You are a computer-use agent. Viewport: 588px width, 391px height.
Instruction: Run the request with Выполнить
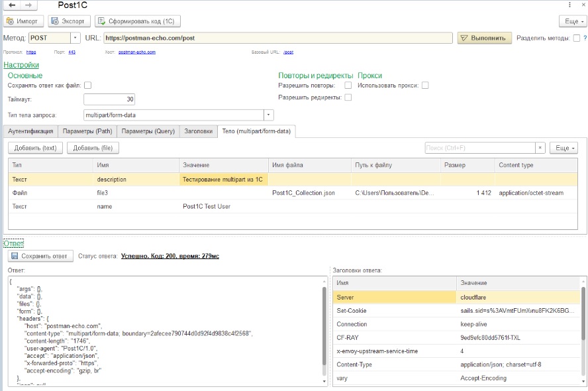485,38
